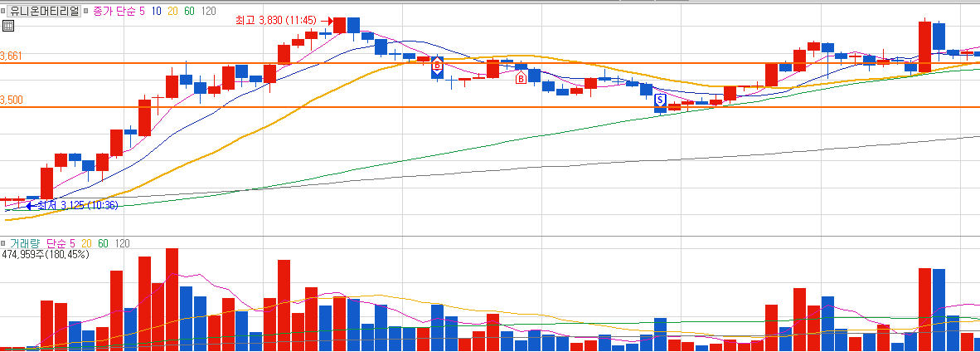Select the gray 120 price average legend
The height and width of the screenshot is (352, 980).
(209, 11)
